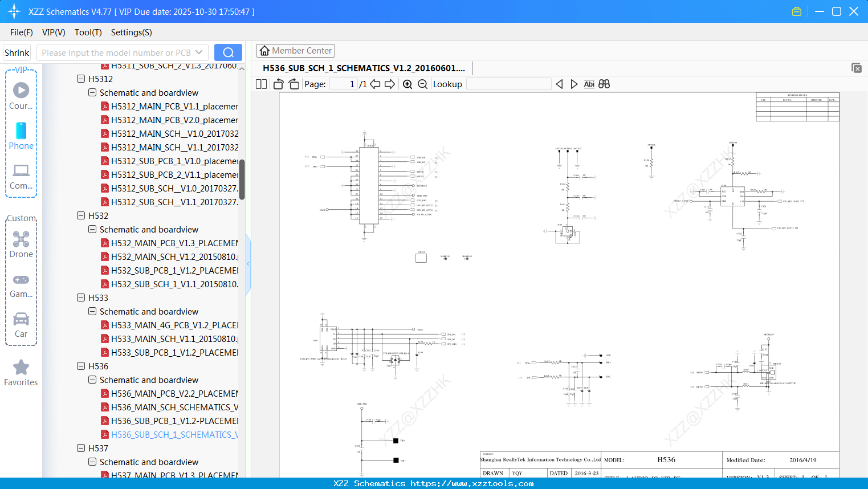
Task: Open the VIP(V) menu
Action: coord(53,32)
